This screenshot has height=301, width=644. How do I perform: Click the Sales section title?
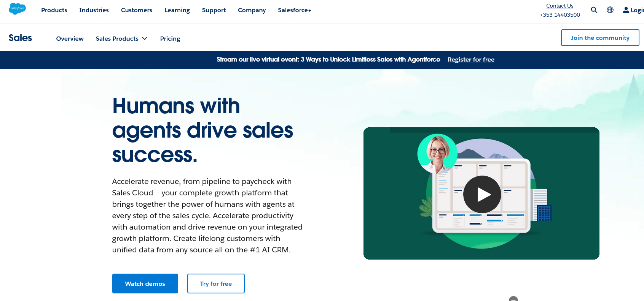[x=21, y=38]
